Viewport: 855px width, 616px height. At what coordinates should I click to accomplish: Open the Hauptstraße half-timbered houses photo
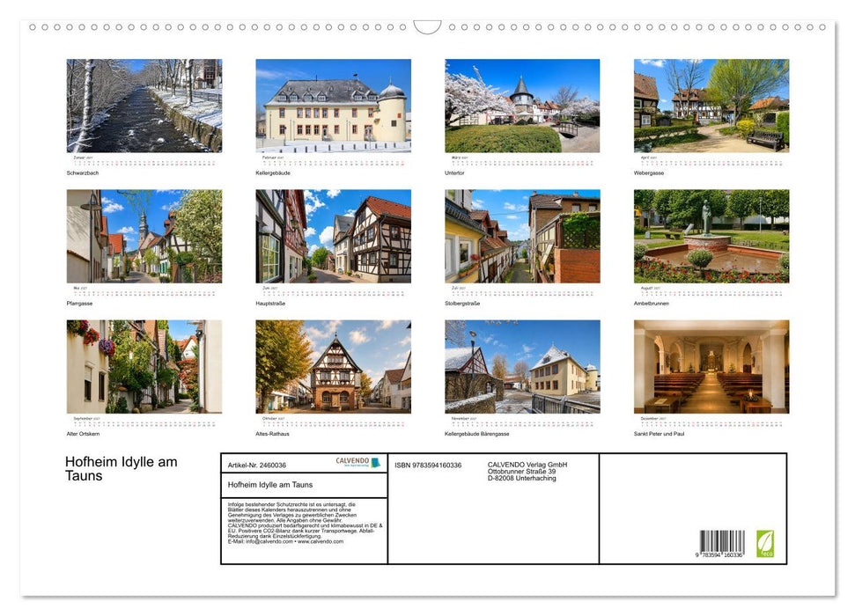tap(333, 236)
